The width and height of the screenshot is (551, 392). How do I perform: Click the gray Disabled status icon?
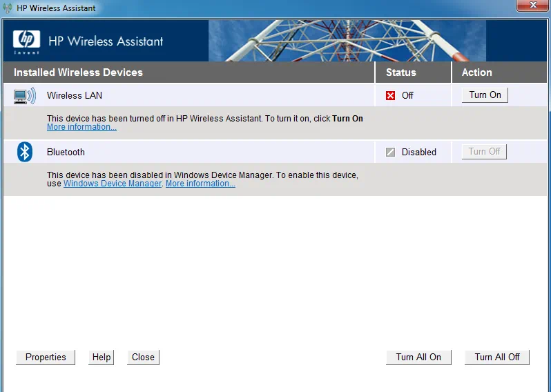pos(390,152)
